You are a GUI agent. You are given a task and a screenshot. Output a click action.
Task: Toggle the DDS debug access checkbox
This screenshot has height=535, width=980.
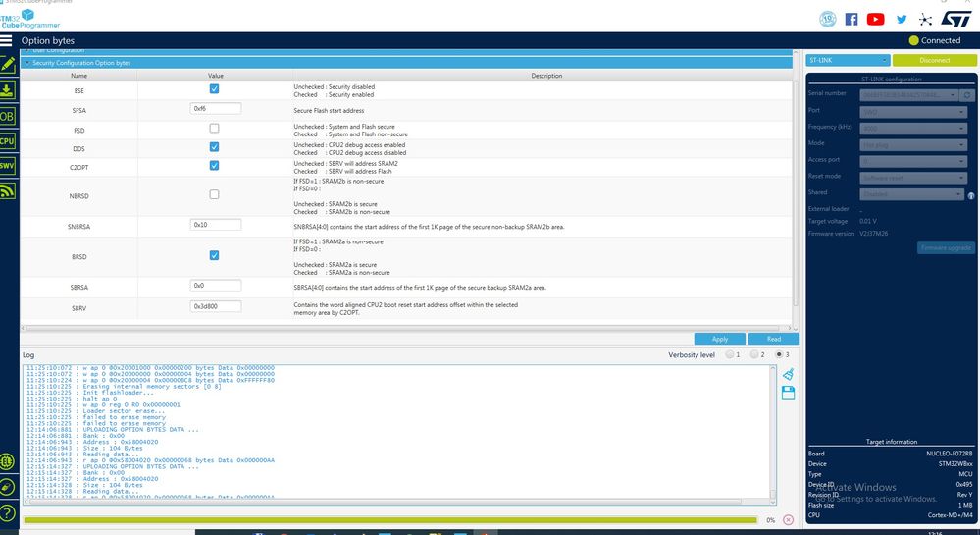pos(215,147)
